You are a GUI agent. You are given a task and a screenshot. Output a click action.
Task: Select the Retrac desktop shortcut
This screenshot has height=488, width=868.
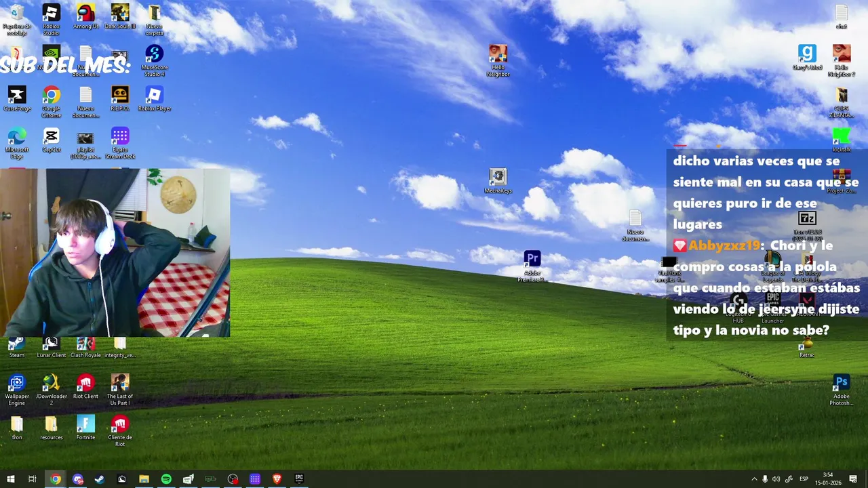pyautogui.click(x=807, y=348)
